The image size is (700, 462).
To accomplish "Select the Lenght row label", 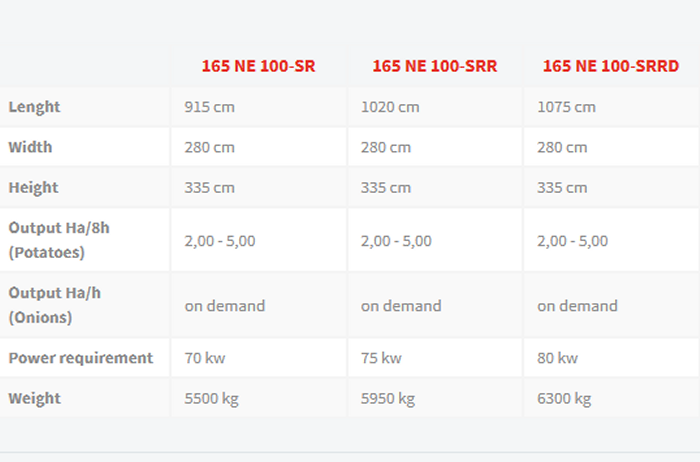I will (x=33, y=107).
